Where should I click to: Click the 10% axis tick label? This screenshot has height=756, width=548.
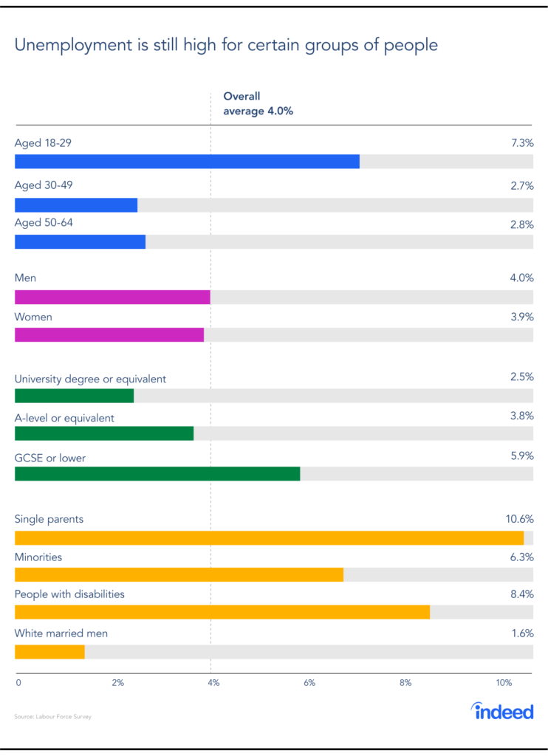pyautogui.click(x=504, y=683)
